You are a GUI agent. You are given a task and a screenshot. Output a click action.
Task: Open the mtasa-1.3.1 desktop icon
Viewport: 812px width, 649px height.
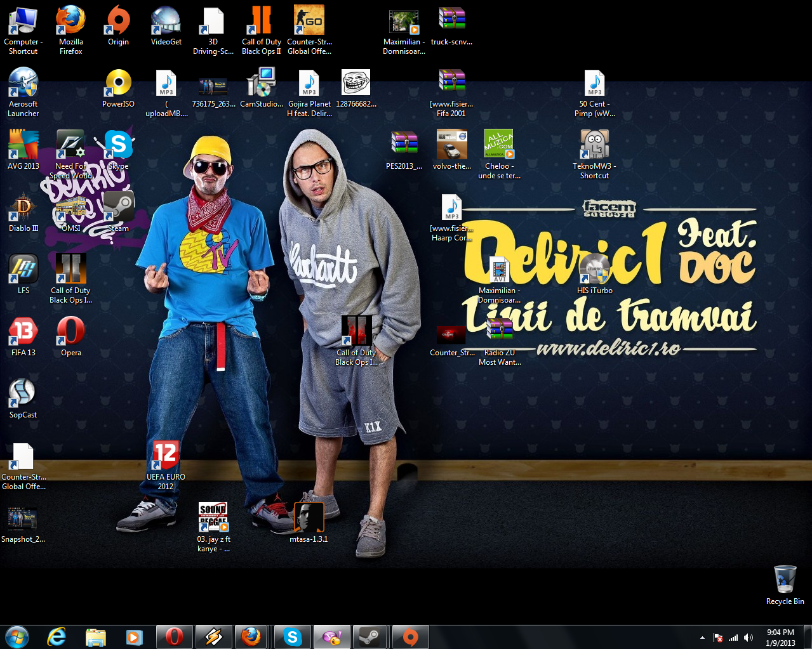[x=309, y=523]
